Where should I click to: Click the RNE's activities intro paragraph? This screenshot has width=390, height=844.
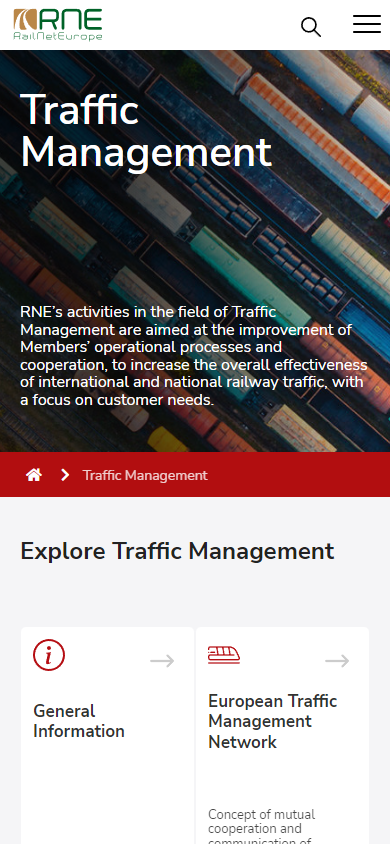[x=194, y=356]
